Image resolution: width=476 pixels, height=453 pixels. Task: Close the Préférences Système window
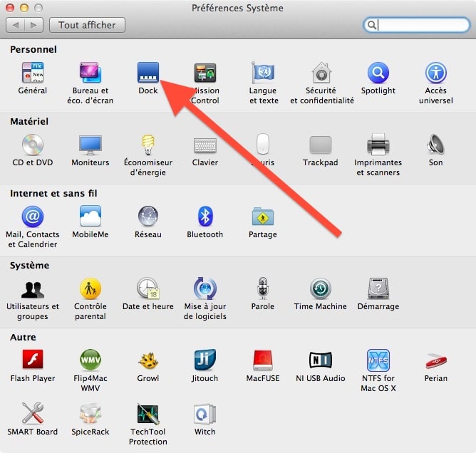10,8
